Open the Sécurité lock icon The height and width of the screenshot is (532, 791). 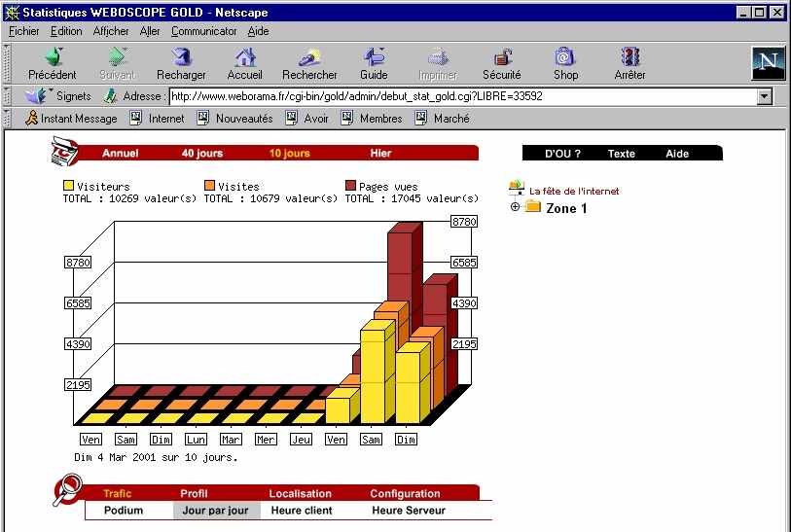pyautogui.click(x=501, y=64)
